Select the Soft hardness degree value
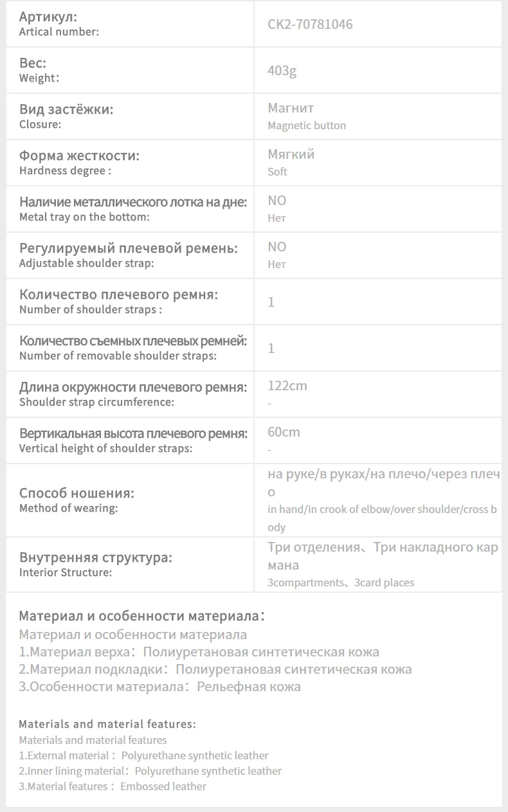Image resolution: width=508 pixels, height=812 pixels. [x=277, y=172]
